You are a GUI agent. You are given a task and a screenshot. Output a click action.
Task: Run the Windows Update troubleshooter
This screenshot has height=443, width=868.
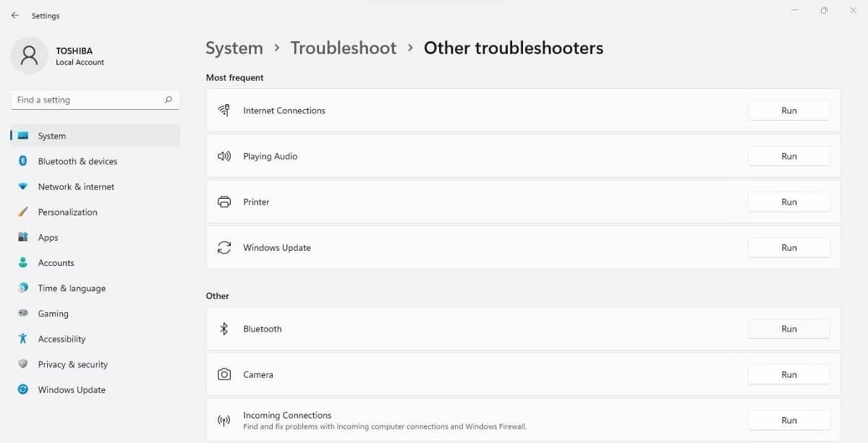pyautogui.click(x=788, y=247)
